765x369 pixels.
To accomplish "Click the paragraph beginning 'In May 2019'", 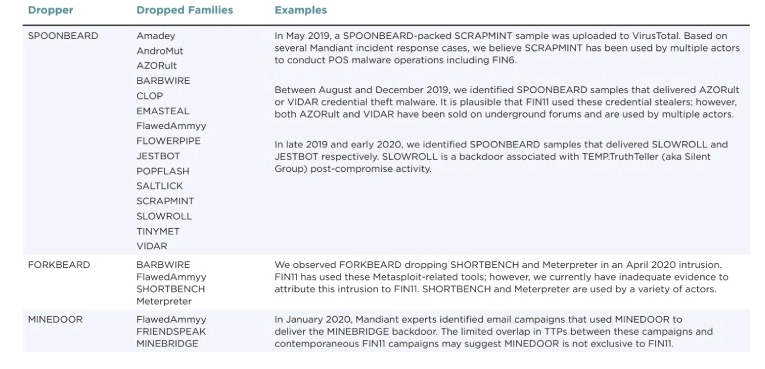I will (x=507, y=48).
